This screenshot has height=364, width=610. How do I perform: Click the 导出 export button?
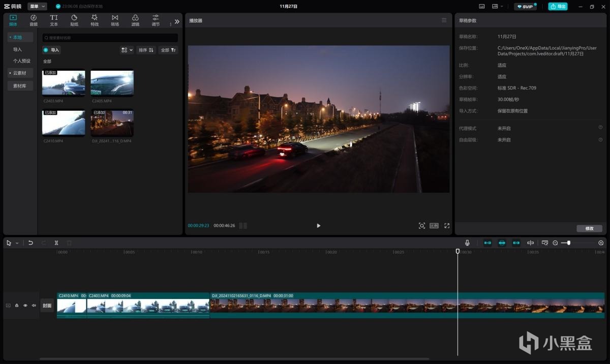click(x=558, y=7)
